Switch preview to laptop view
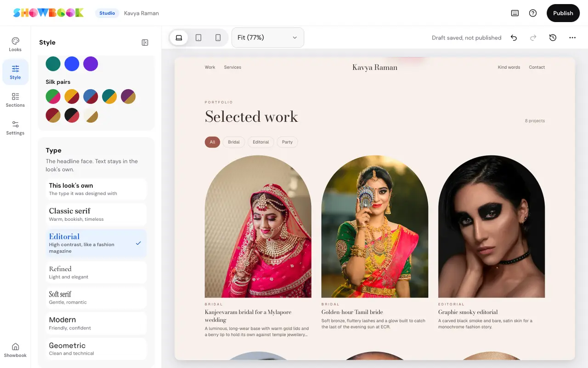588x368 pixels. coord(179,38)
